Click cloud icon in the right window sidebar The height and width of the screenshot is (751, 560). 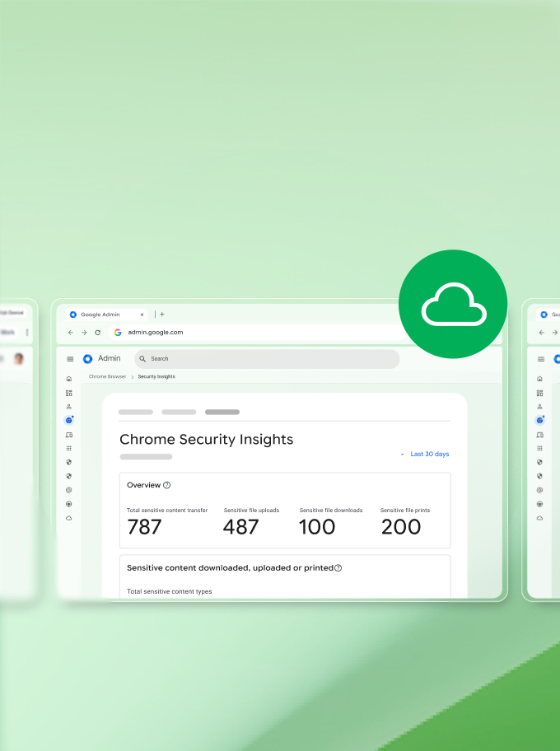point(540,518)
